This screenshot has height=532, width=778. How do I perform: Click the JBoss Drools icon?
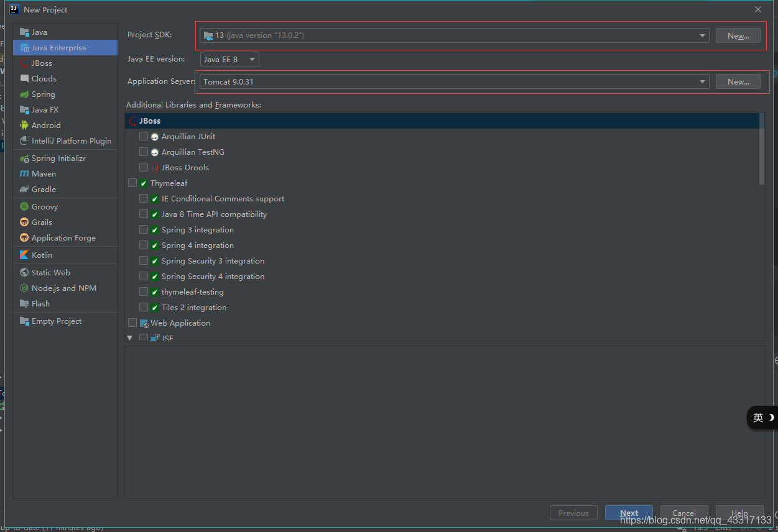coord(155,168)
